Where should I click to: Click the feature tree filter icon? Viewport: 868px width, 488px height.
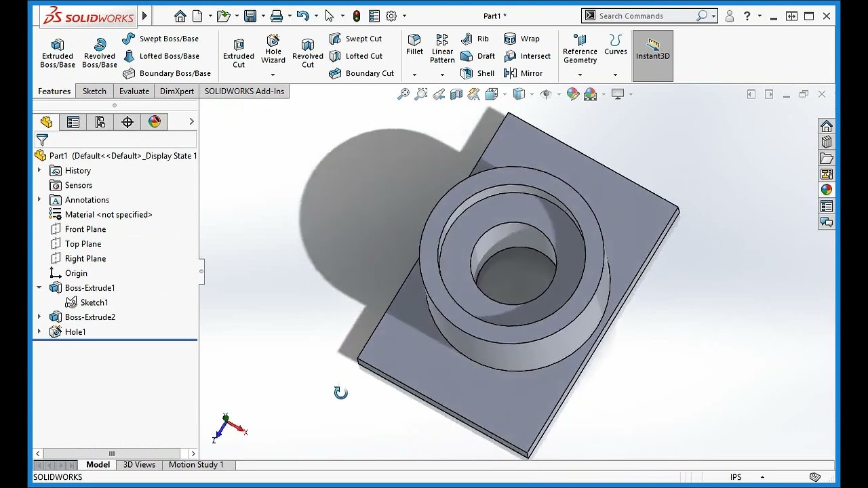click(42, 140)
